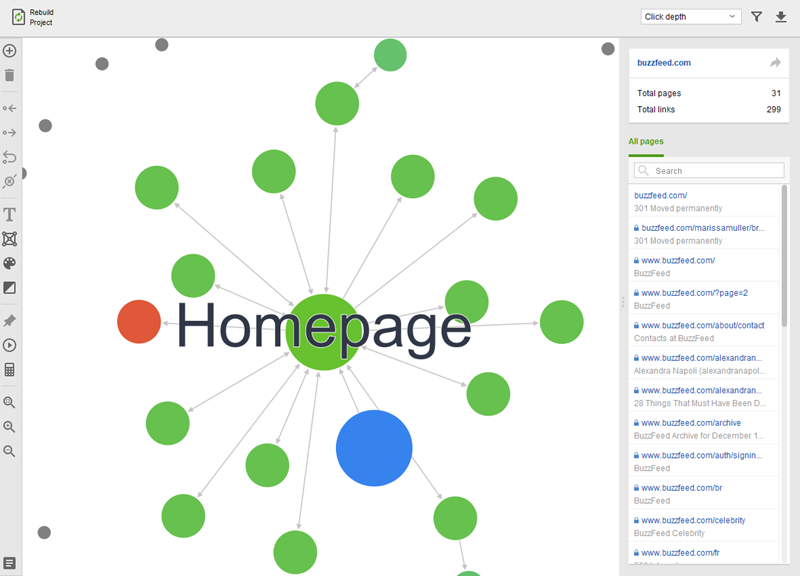The width and height of the screenshot is (800, 576).
Task: Select www.buzzfeed.com/?page=2 entry
Action: coord(704,299)
